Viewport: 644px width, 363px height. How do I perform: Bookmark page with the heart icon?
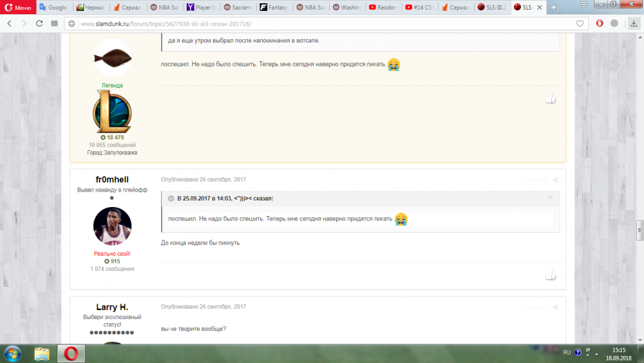[580, 23]
